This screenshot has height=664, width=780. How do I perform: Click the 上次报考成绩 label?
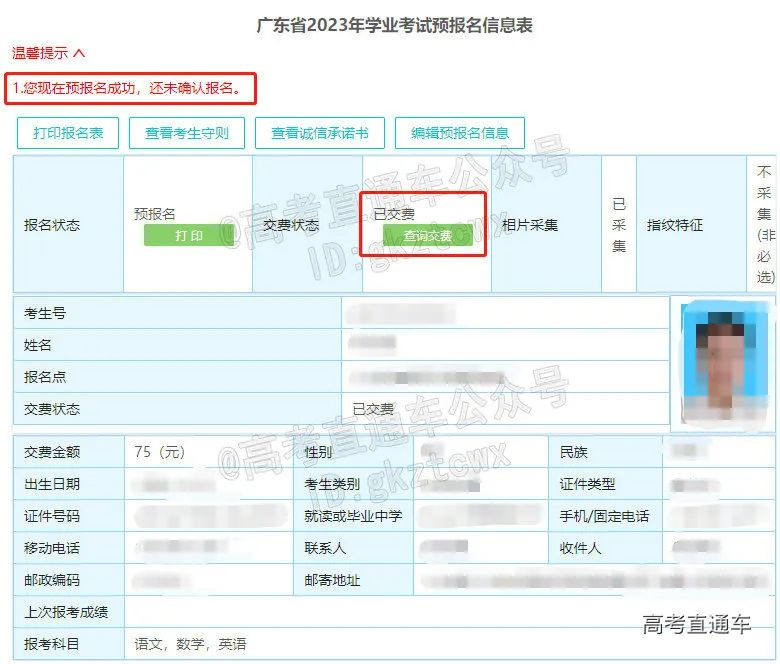[66, 612]
